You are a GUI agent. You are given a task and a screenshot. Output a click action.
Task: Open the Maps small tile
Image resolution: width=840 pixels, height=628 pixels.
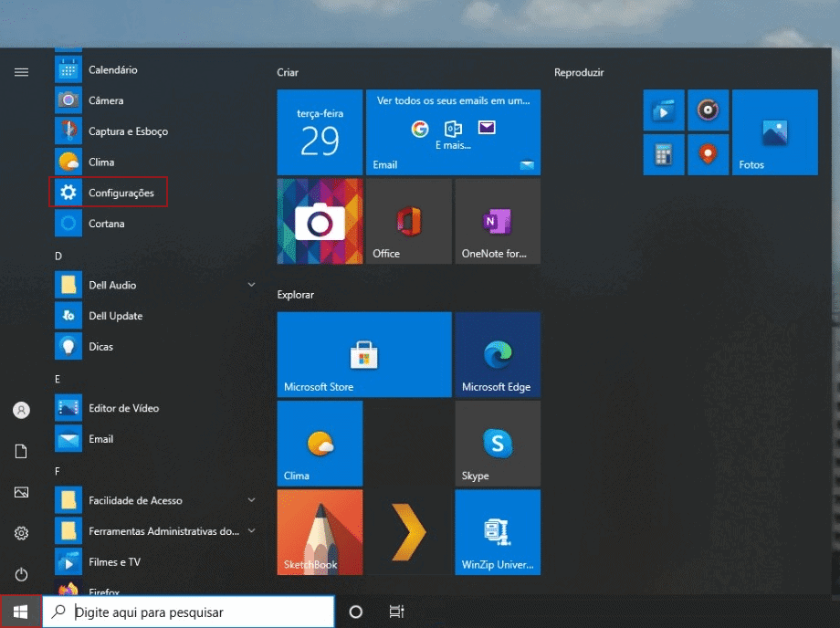click(x=709, y=155)
